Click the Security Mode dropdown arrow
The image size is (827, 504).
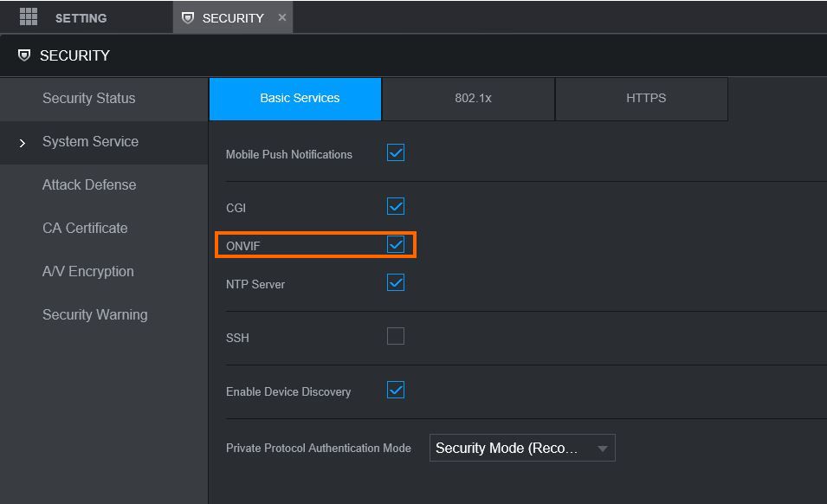coord(602,449)
